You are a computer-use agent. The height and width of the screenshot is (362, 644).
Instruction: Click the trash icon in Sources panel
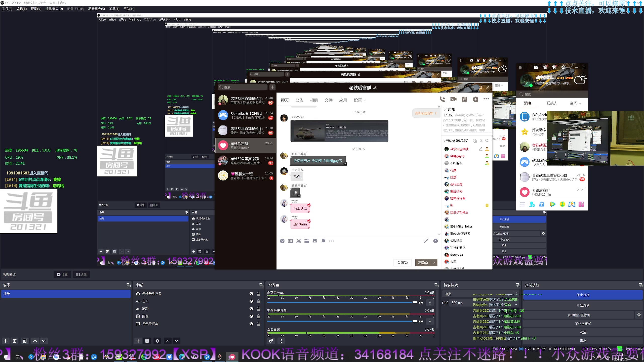click(x=147, y=341)
